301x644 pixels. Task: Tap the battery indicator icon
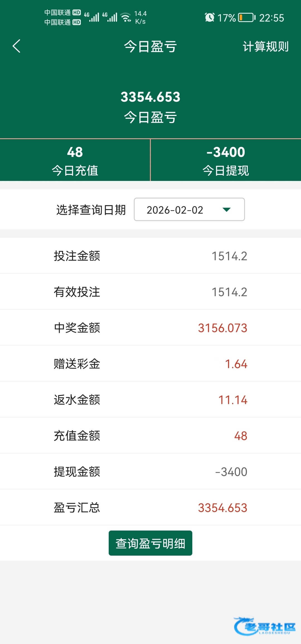click(x=247, y=18)
